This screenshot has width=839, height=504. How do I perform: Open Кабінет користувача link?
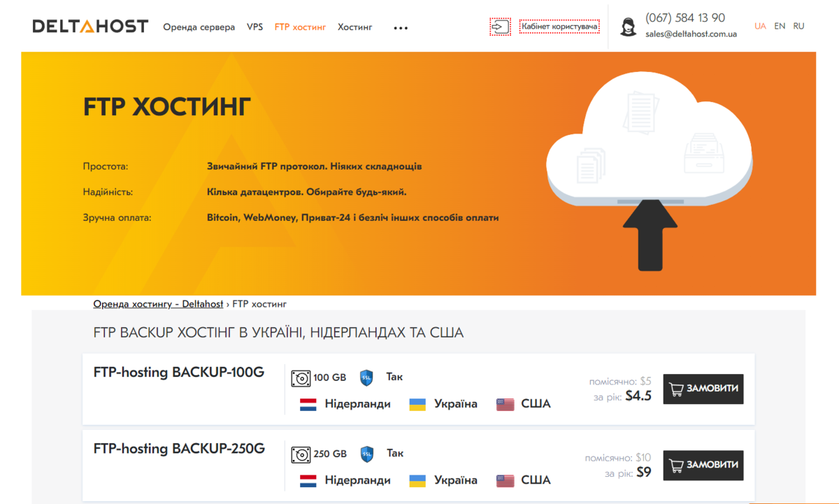point(559,27)
